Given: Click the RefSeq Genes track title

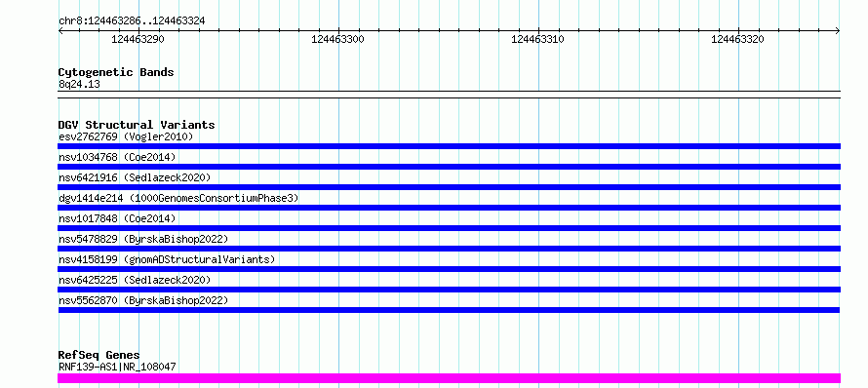Looking at the screenshot, I should 99,356.
